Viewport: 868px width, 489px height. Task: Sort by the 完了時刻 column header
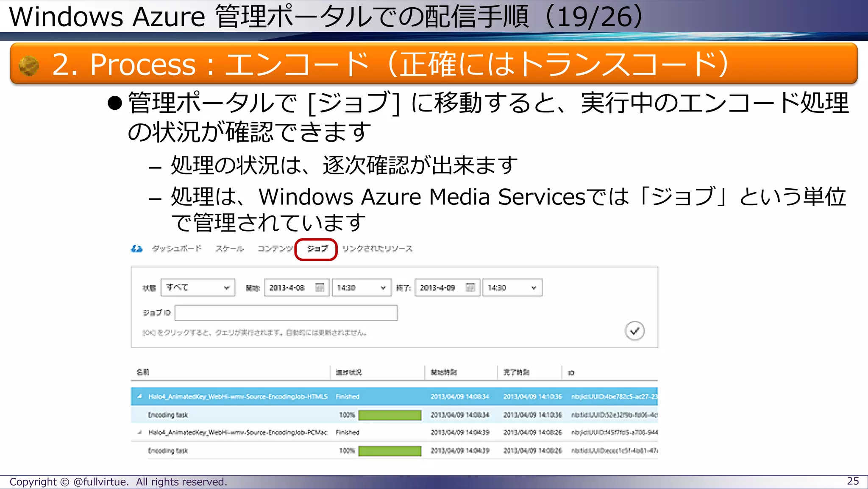[516, 372]
